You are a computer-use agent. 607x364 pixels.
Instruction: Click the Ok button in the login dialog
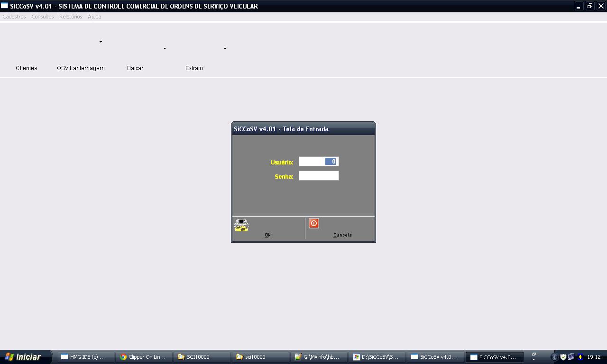[268, 228]
